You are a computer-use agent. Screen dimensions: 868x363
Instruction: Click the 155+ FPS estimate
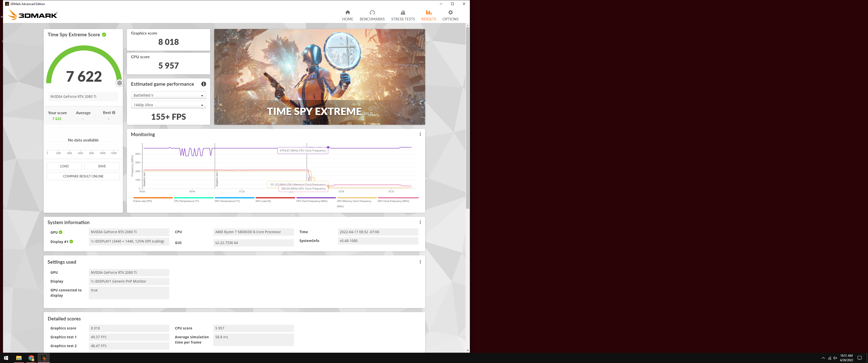pyautogui.click(x=169, y=117)
